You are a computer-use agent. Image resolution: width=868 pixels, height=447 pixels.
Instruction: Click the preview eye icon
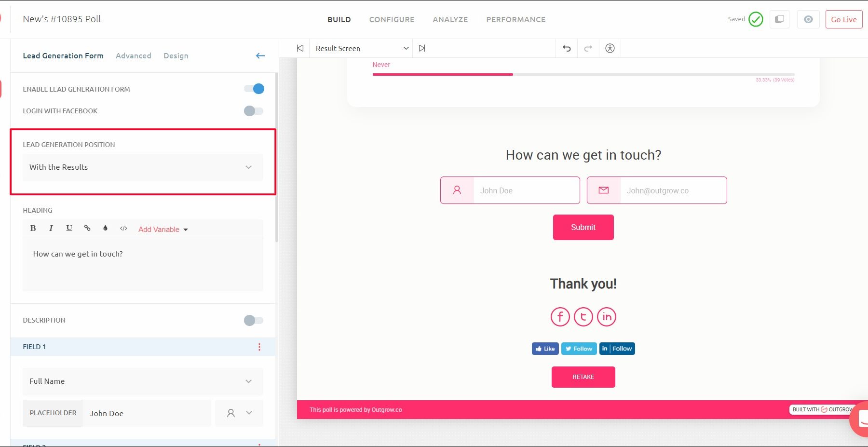tap(808, 19)
